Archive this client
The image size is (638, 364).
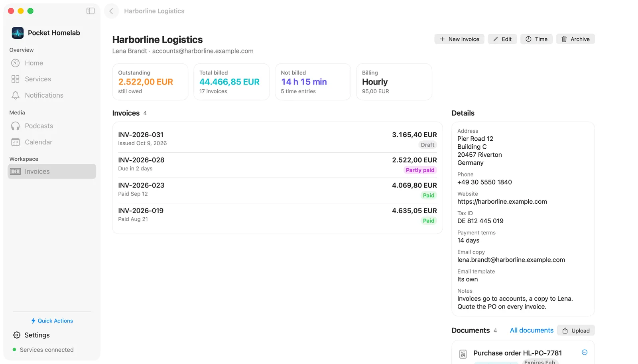(x=575, y=39)
